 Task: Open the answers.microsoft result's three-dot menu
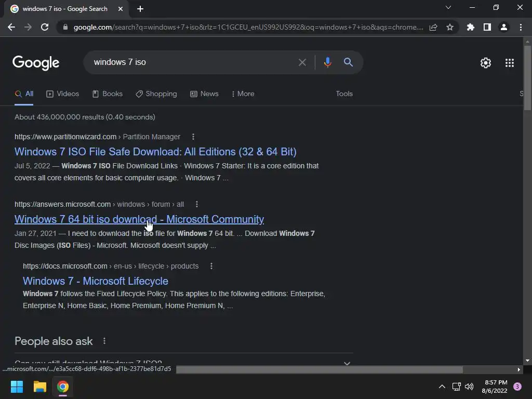click(x=197, y=204)
